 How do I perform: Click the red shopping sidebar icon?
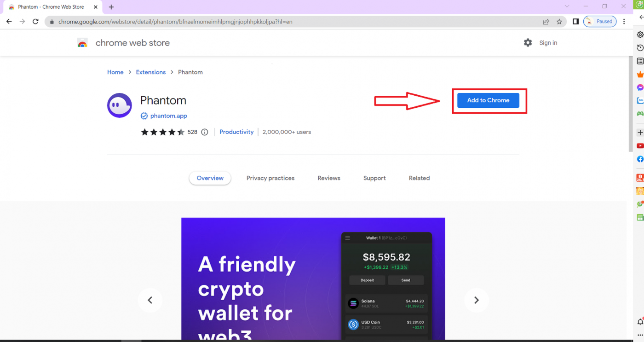640,178
